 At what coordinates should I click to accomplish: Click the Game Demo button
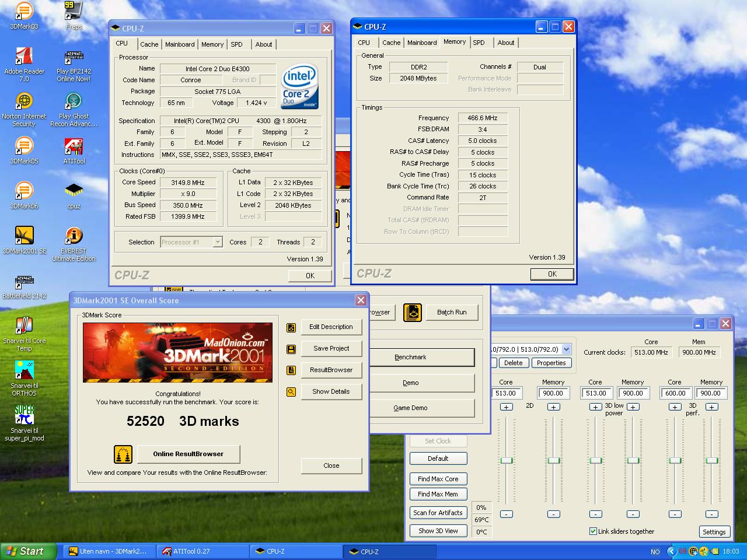(410, 408)
